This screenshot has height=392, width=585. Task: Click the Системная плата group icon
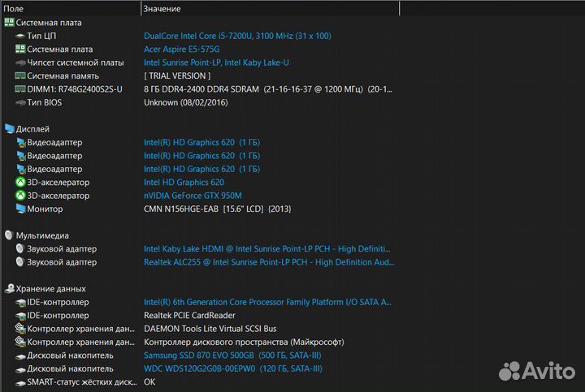pos(9,23)
